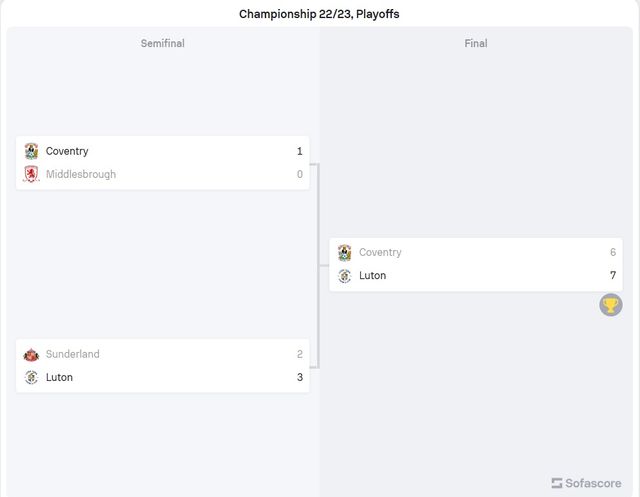Click the Sunderland club crest
Screen dimensions: 640x497
(31, 354)
